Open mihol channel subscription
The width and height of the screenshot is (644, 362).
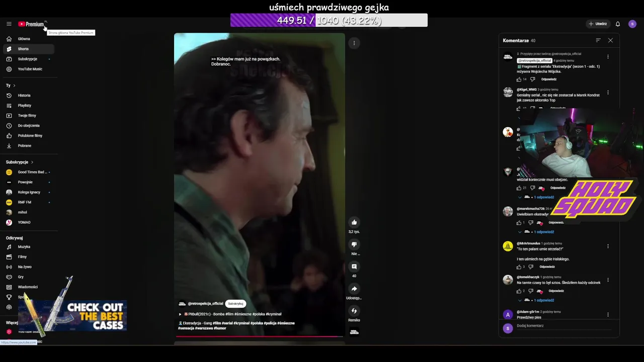(29, 212)
